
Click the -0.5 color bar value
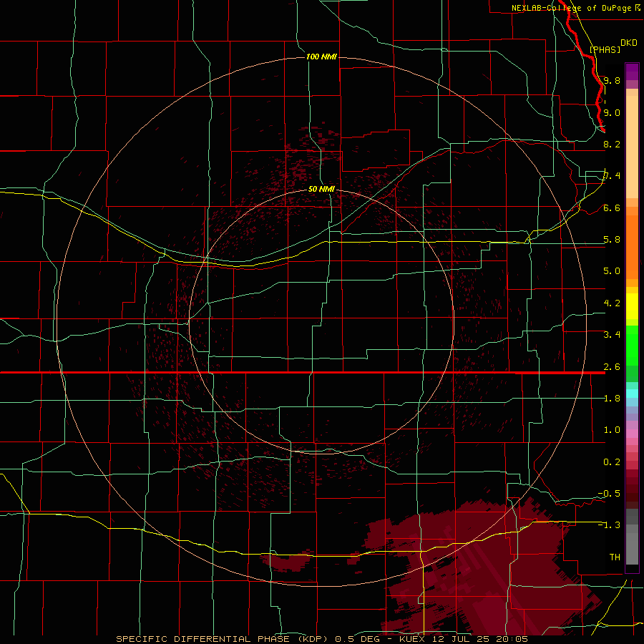609,494
